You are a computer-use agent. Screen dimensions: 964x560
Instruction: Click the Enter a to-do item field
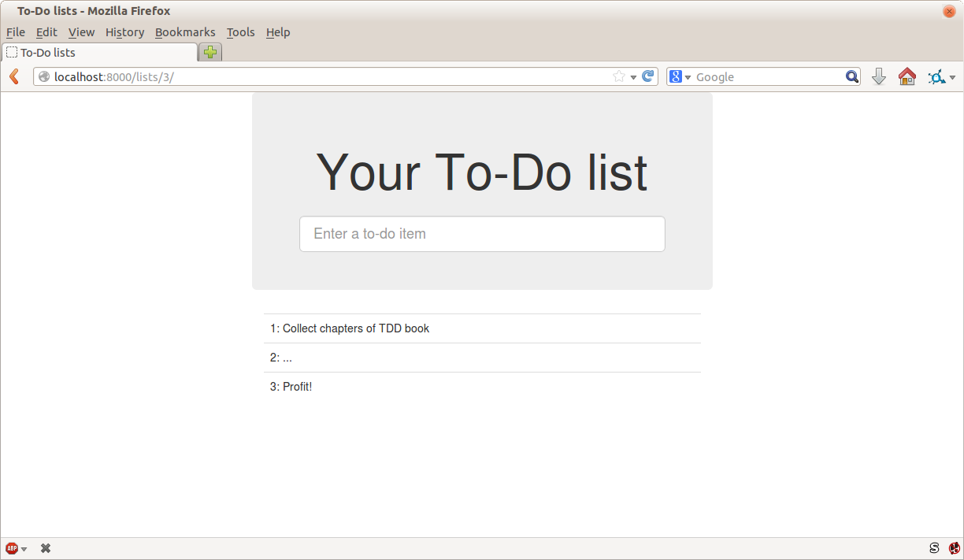pyautogui.click(x=481, y=233)
